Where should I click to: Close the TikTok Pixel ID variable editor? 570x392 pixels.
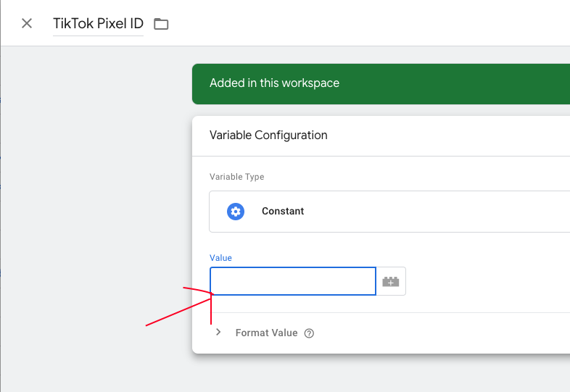click(27, 24)
